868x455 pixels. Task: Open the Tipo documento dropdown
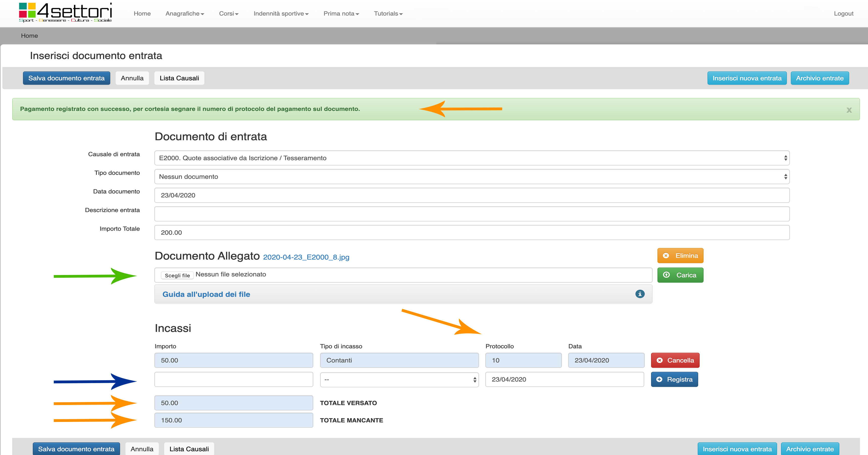pyautogui.click(x=471, y=176)
